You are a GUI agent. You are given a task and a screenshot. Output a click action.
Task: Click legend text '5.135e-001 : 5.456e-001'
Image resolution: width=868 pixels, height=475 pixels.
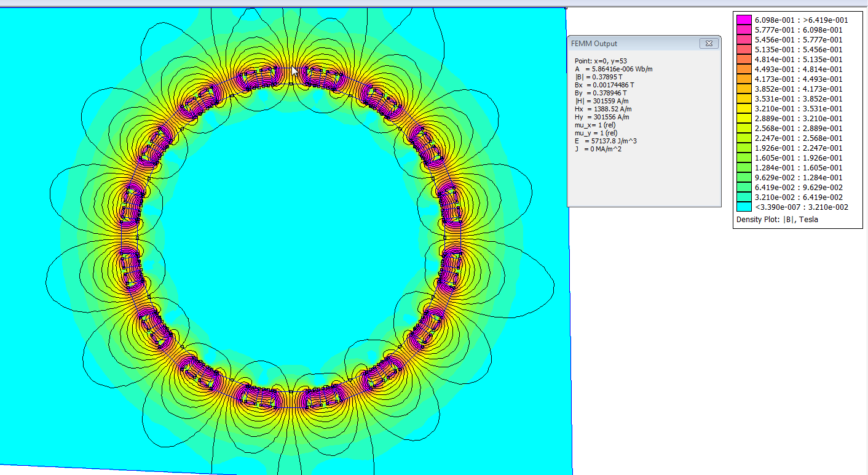[x=799, y=49]
